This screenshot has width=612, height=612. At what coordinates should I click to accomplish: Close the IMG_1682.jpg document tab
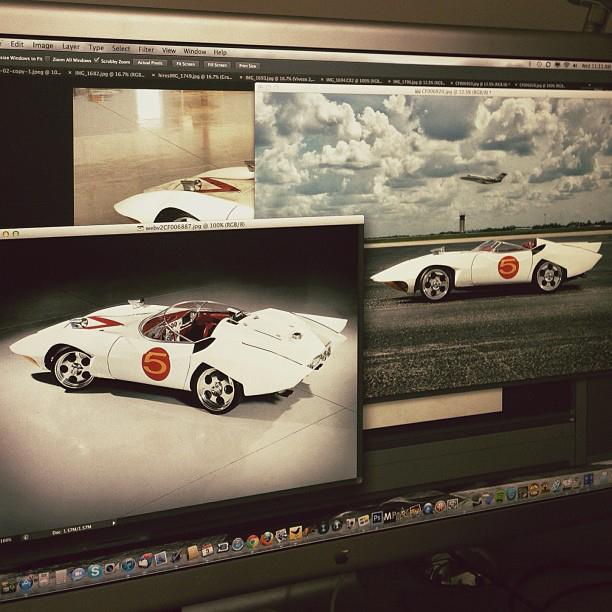[71, 73]
